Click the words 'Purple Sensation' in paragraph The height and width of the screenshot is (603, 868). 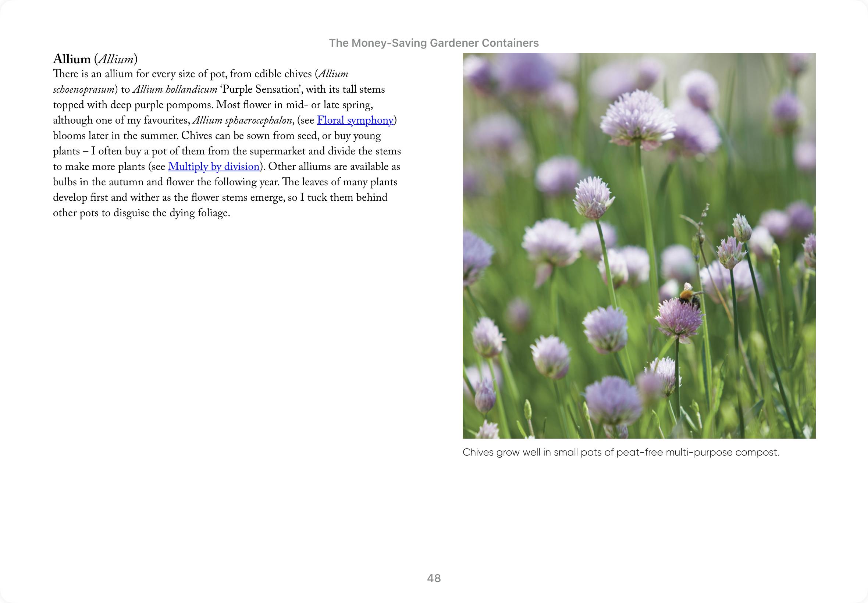pos(260,90)
